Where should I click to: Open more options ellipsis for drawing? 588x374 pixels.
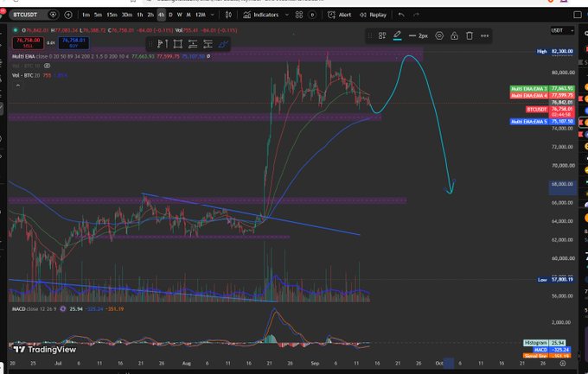pos(484,36)
